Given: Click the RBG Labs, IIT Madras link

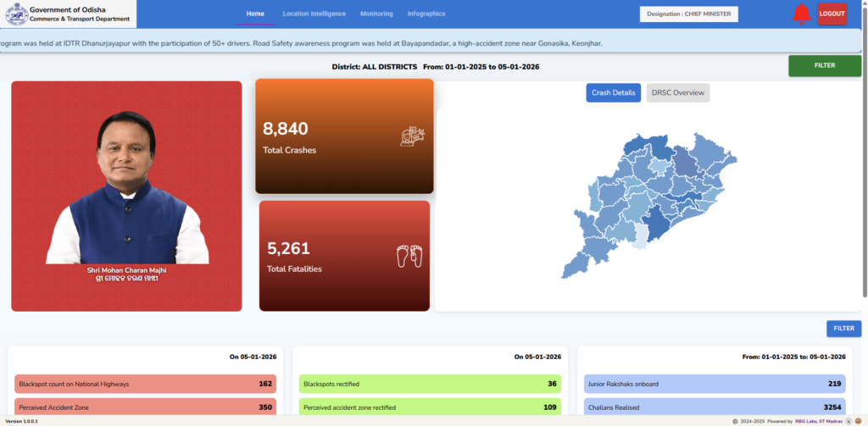Looking at the screenshot, I should pyautogui.click(x=819, y=422).
